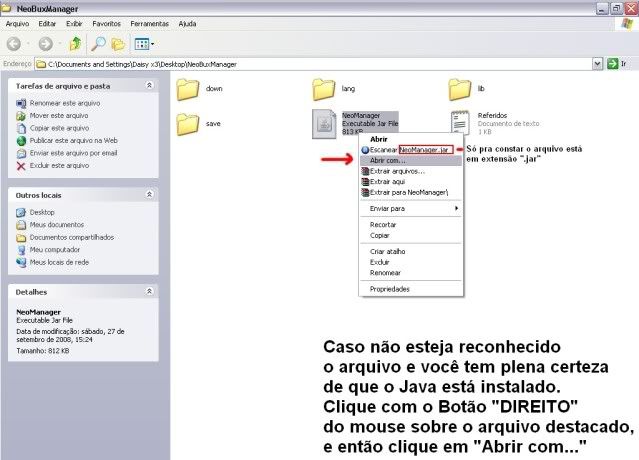Expand the Enviar para submenu

[411, 209]
